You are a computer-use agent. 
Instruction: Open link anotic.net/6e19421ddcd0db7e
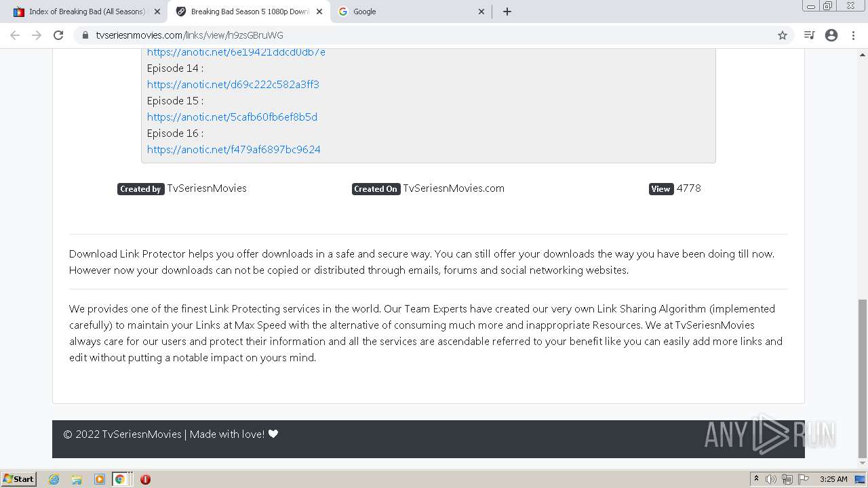coord(236,52)
